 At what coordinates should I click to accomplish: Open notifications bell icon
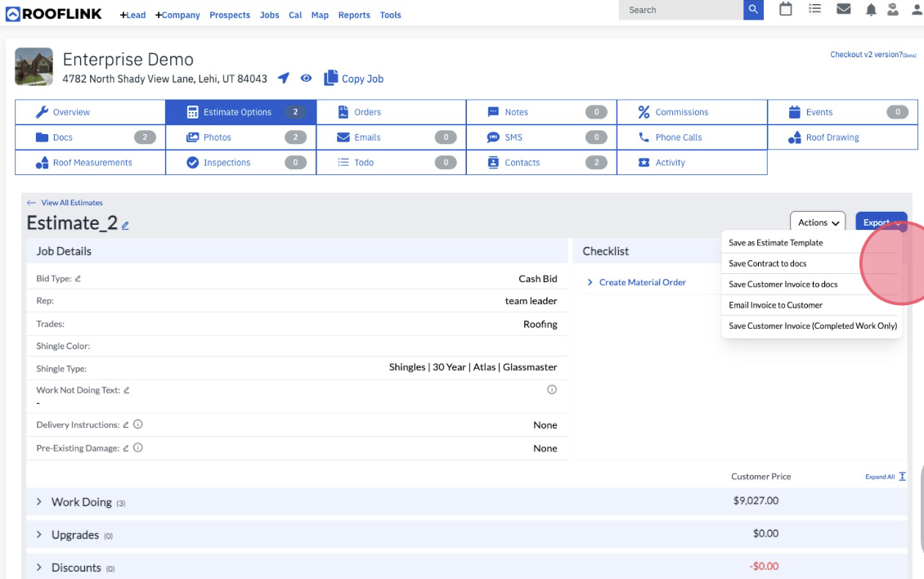coord(871,10)
